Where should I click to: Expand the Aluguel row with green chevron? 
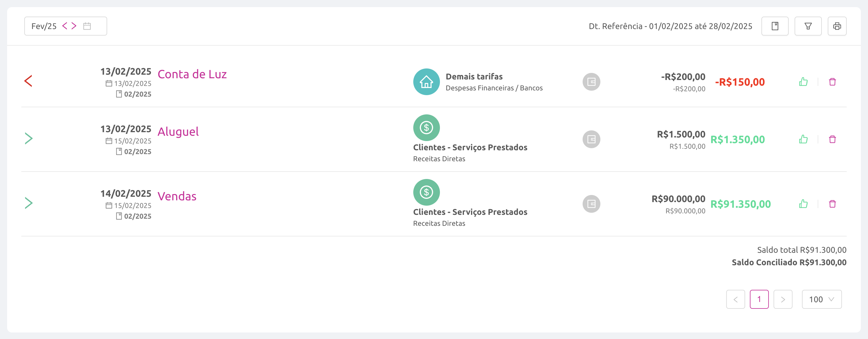pos(29,138)
